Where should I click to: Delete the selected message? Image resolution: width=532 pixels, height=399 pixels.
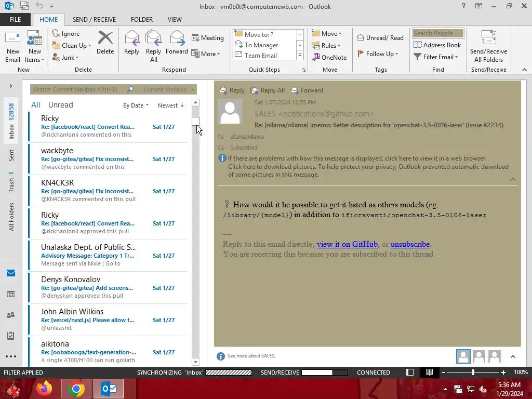(x=105, y=43)
